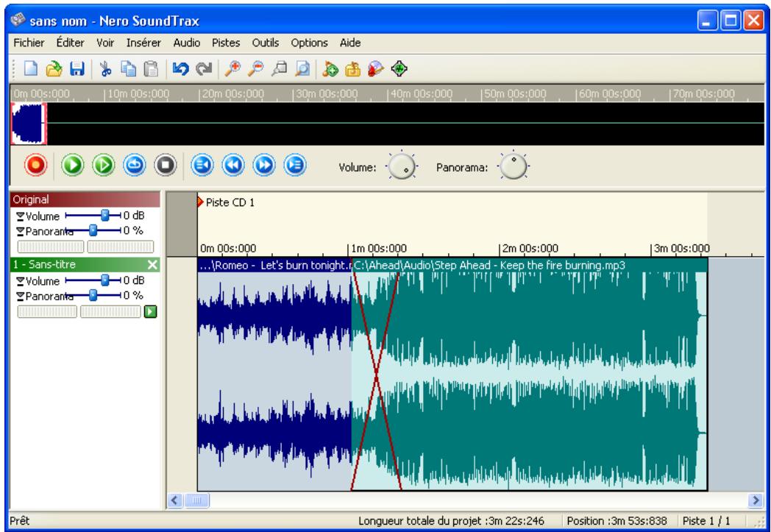Open the Éditer menu

pyautogui.click(x=71, y=43)
